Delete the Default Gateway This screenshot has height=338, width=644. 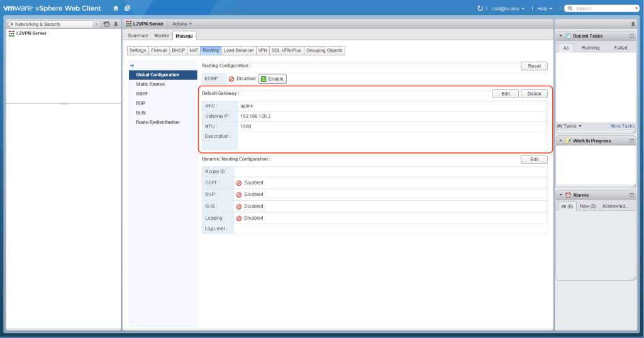(534, 94)
